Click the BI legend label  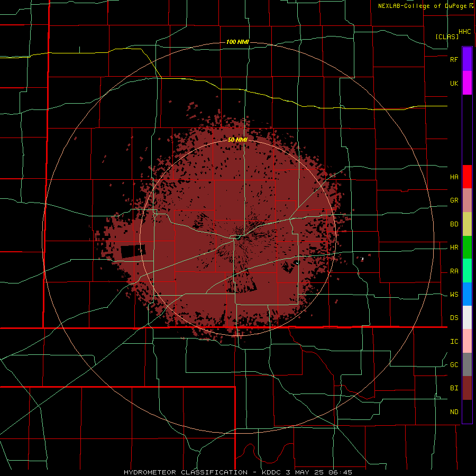tap(454, 388)
